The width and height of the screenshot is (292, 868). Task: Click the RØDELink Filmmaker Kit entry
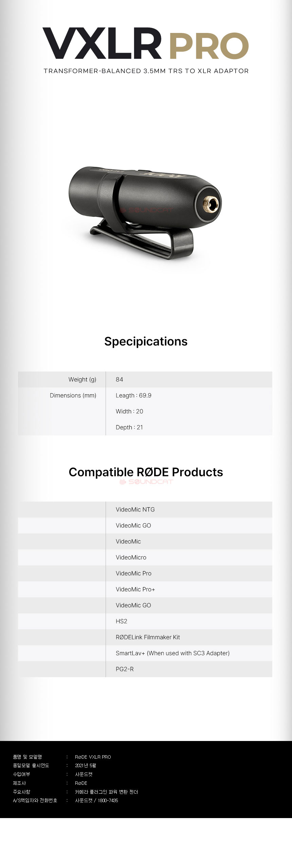[x=148, y=637]
